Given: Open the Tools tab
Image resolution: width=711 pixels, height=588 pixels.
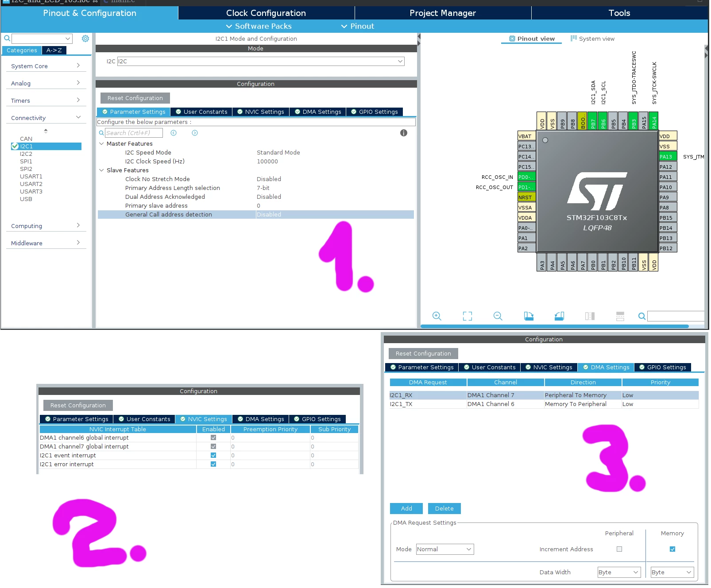Looking at the screenshot, I should [619, 13].
